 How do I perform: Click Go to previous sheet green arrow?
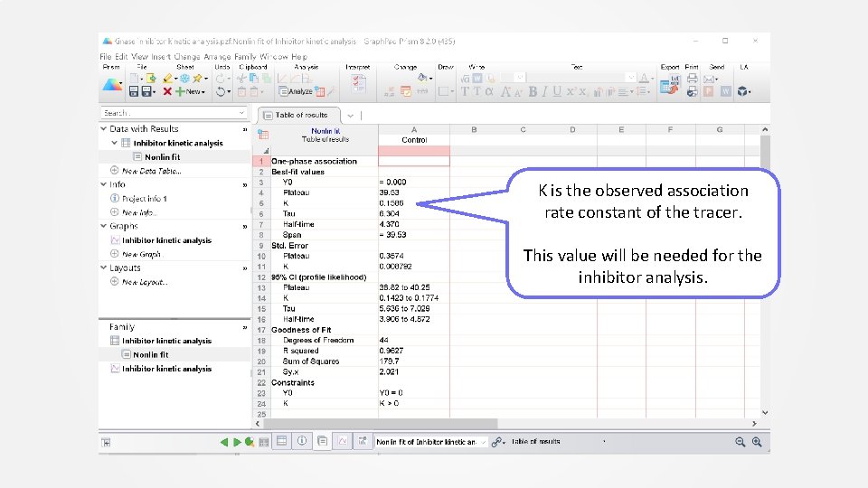(223, 442)
